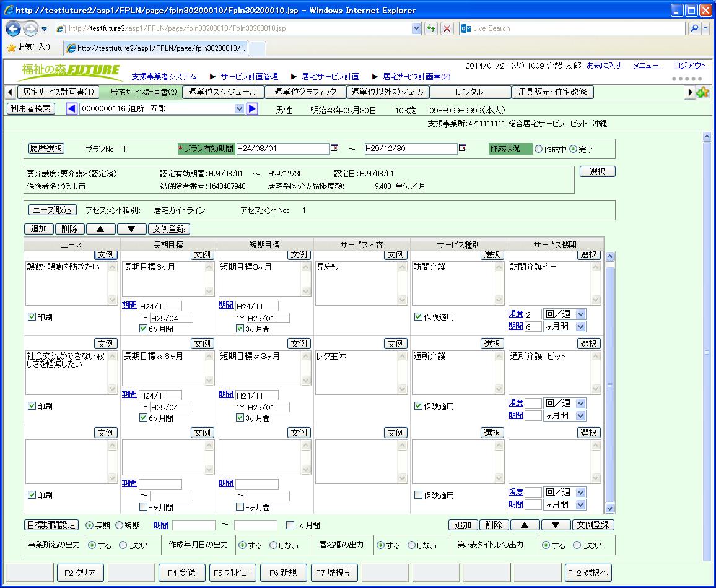Screen dimensions: 716x588
Task: Click the F4 登録 button
Action: click(x=181, y=573)
